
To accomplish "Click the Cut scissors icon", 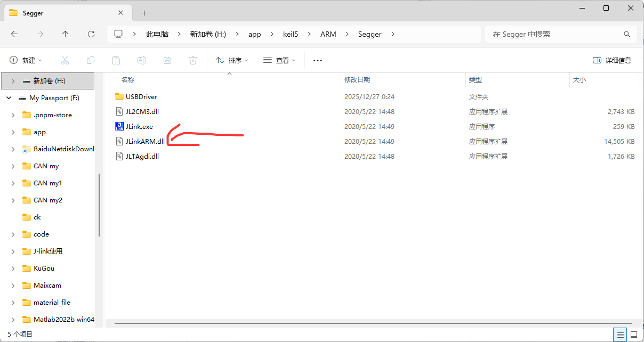I will [65, 60].
